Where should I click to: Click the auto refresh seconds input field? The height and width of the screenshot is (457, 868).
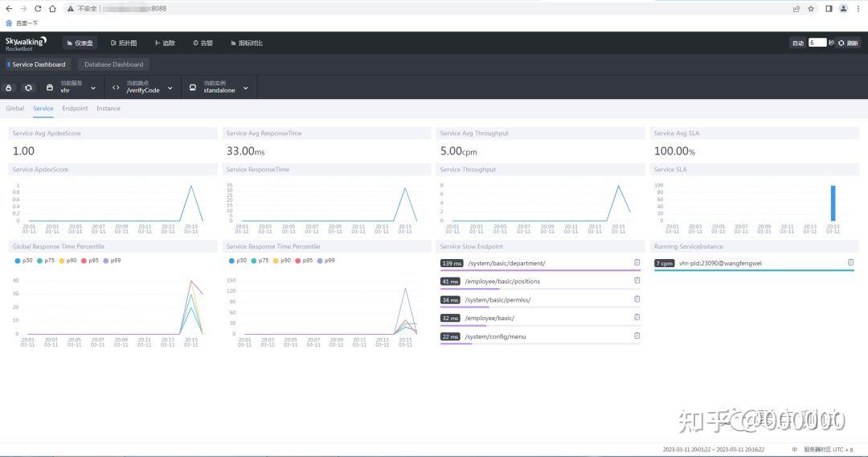[x=817, y=43]
